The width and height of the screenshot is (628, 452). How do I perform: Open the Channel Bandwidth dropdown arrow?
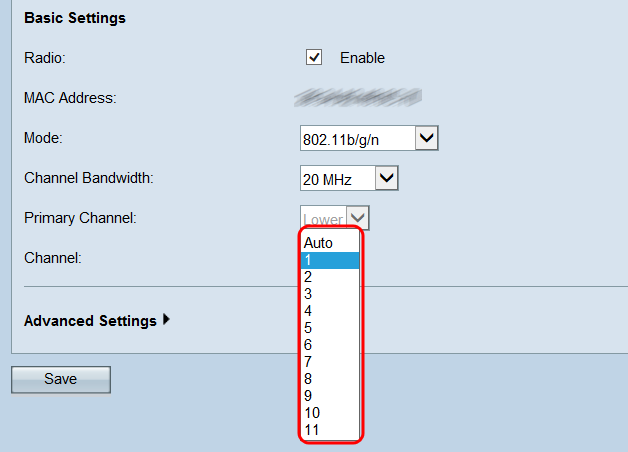(387, 178)
